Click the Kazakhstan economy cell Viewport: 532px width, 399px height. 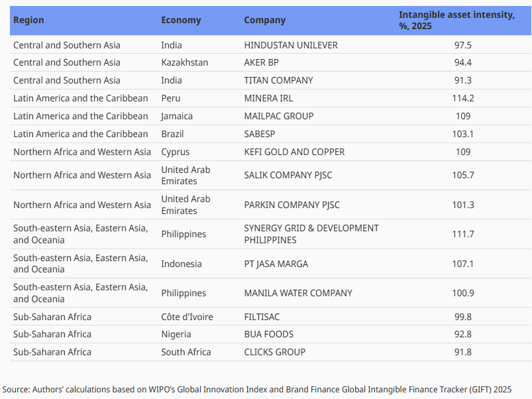[x=185, y=62]
